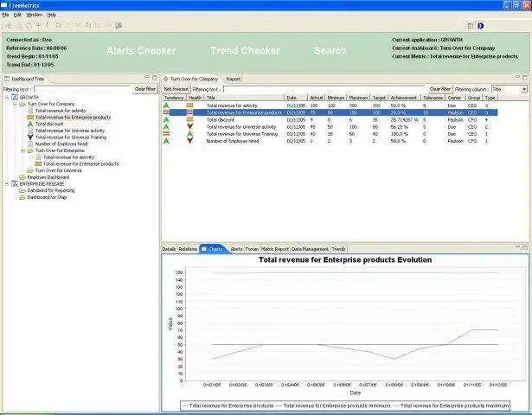Viewport: 532px width, 415px height.
Task: Collapse the GROWTH tree node
Action: click(x=7, y=98)
